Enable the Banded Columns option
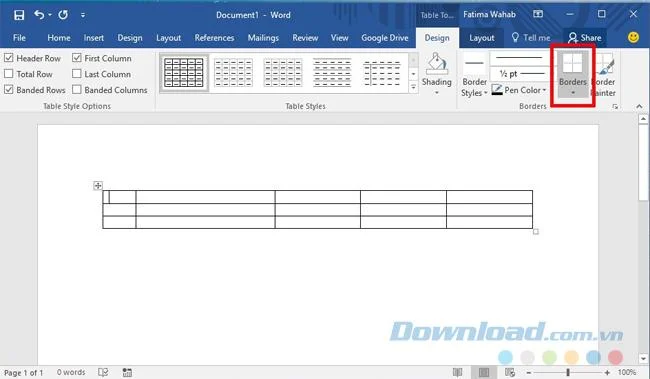 tap(77, 90)
